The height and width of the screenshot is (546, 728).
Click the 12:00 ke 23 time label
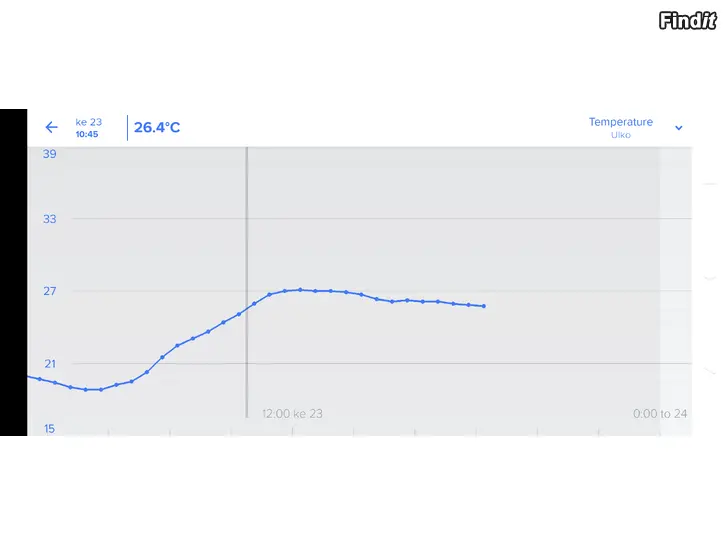tap(292, 413)
